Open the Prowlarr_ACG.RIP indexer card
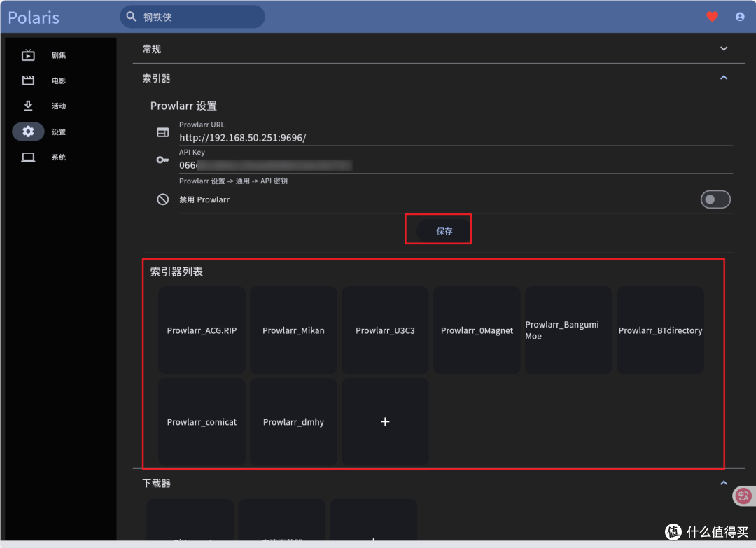This screenshot has width=756, height=548. tap(202, 330)
